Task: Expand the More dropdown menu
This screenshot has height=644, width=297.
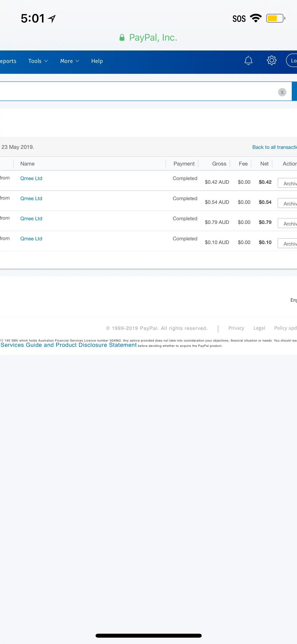Action: (x=69, y=61)
